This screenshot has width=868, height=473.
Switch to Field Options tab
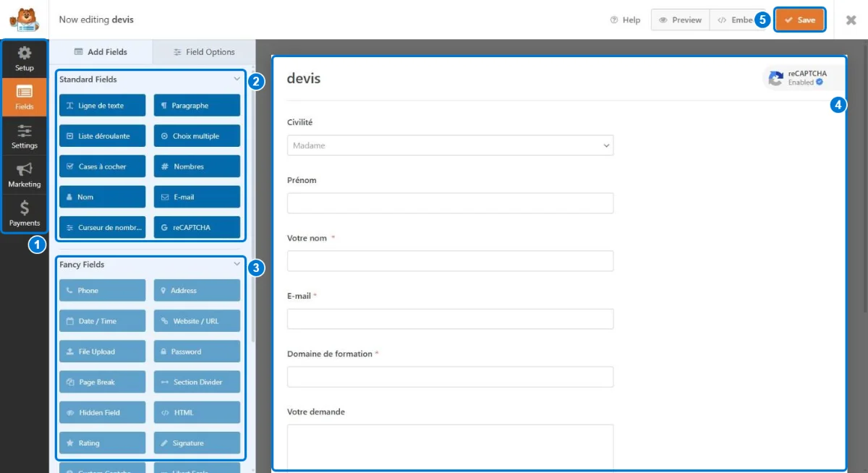(204, 52)
